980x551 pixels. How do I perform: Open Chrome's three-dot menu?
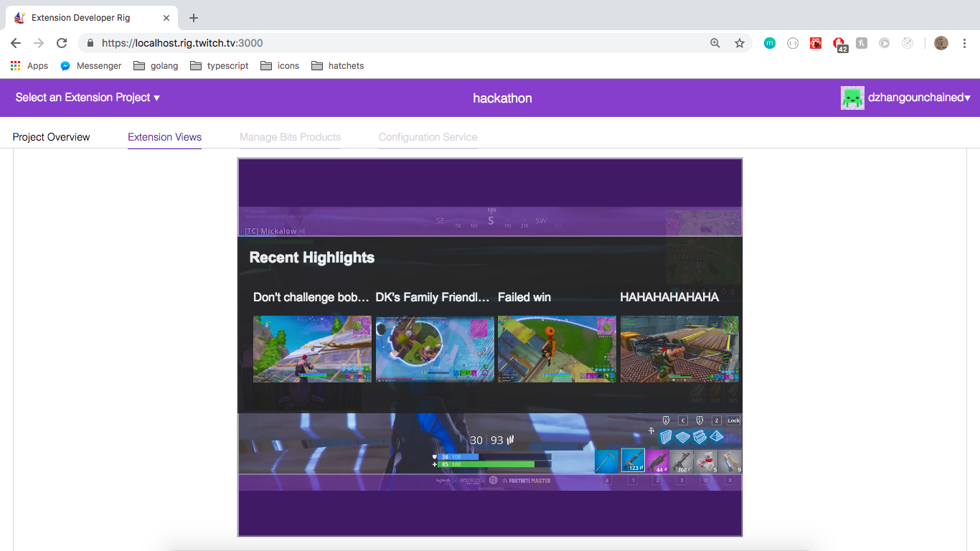(965, 43)
